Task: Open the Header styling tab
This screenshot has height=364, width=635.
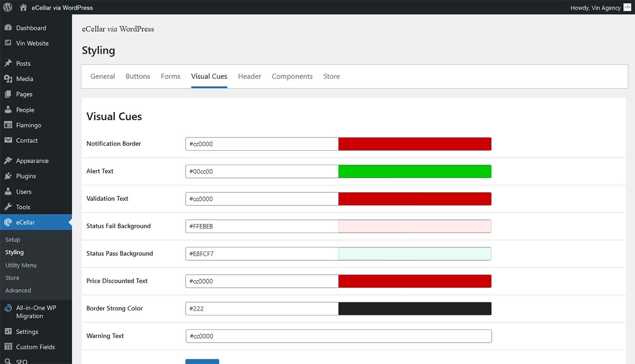Action: 250,76
